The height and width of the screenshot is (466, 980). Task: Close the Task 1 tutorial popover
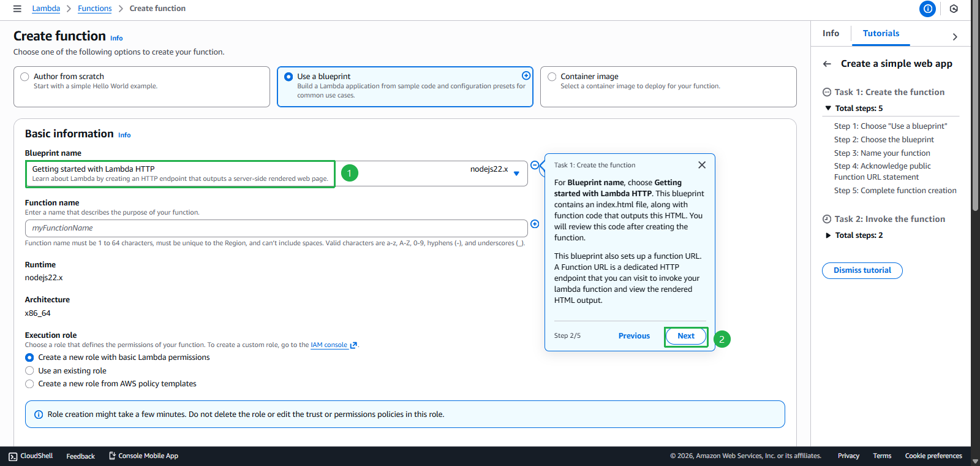pos(702,165)
